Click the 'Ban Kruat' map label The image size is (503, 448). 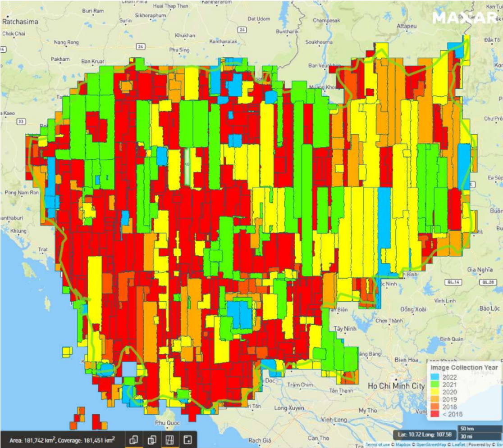point(93,61)
